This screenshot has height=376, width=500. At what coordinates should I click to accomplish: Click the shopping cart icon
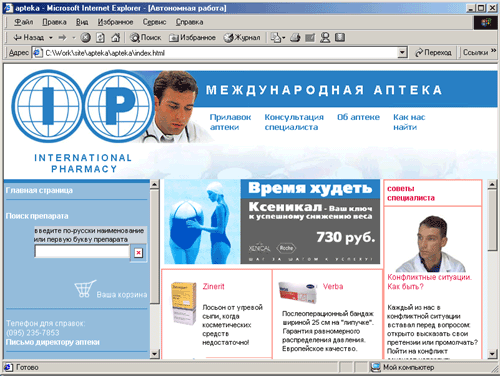coord(85,289)
